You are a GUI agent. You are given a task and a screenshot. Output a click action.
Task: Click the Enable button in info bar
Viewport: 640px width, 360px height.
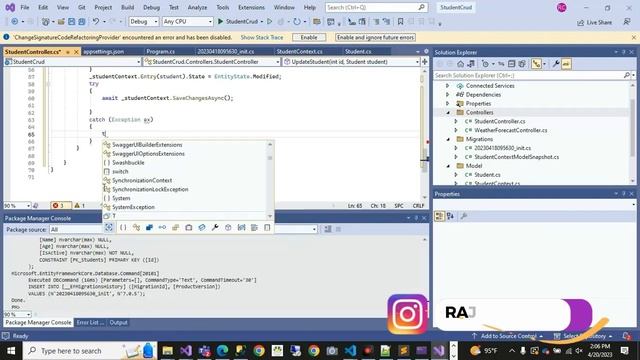309,37
